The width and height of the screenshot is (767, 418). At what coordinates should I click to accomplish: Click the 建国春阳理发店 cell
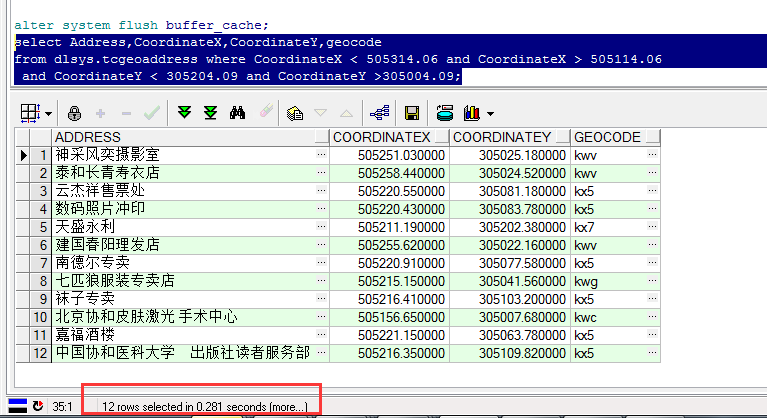190,245
